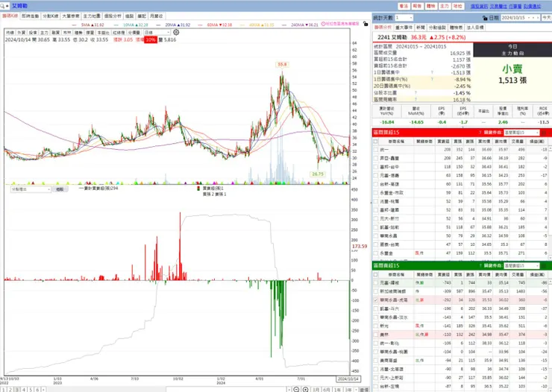Open the 個股分析 tab
The width and height of the screenshot is (552, 392).
(113, 16)
